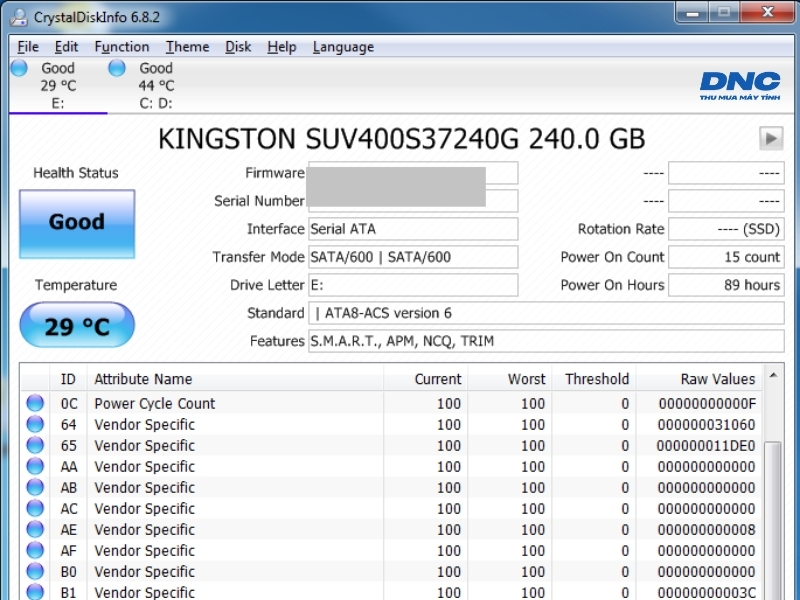This screenshot has height=600, width=800.
Task: Select the E: disk tab at 29 °C
Action: click(x=58, y=85)
